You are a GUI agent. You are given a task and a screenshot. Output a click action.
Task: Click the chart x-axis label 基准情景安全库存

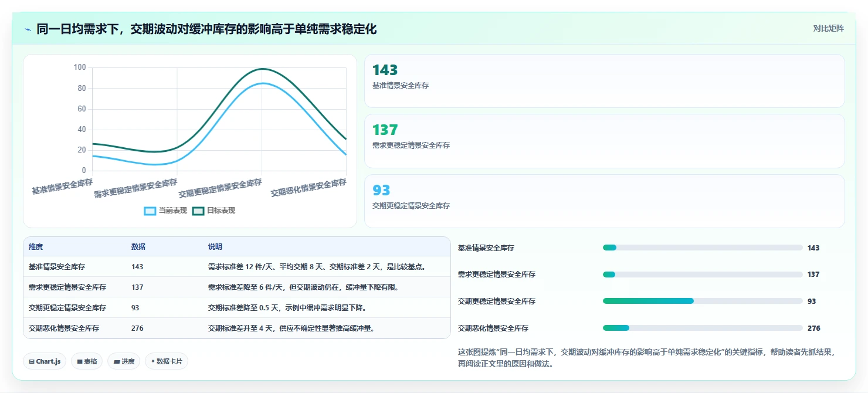click(62, 186)
